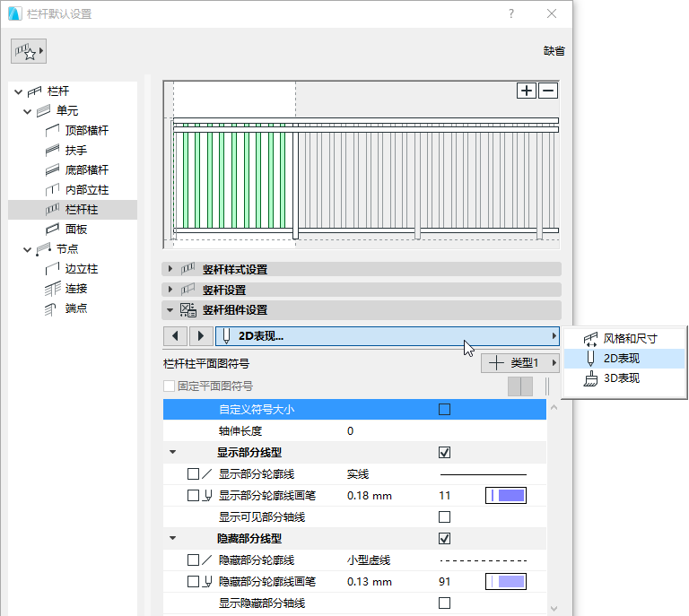
Task: Select the 连接 connection icon
Action: click(x=52, y=289)
